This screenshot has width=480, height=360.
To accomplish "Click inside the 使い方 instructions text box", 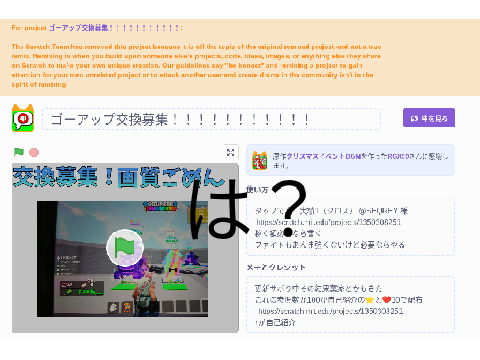I will pos(350,227).
